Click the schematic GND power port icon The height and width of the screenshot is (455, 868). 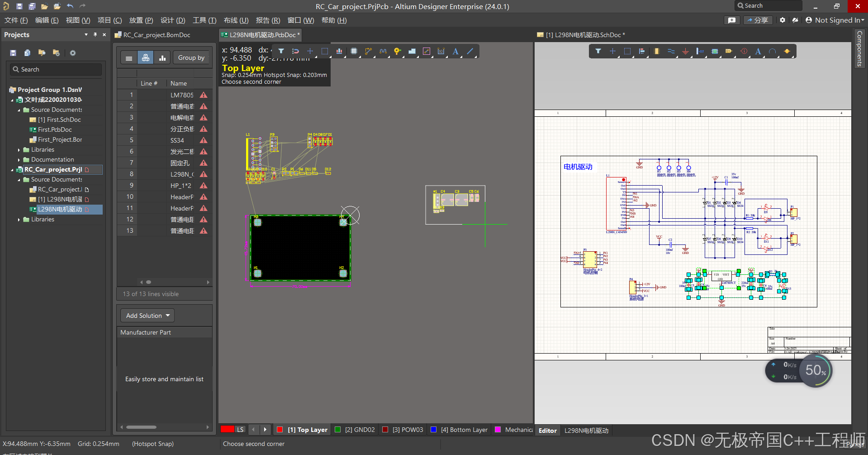(686, 51)
